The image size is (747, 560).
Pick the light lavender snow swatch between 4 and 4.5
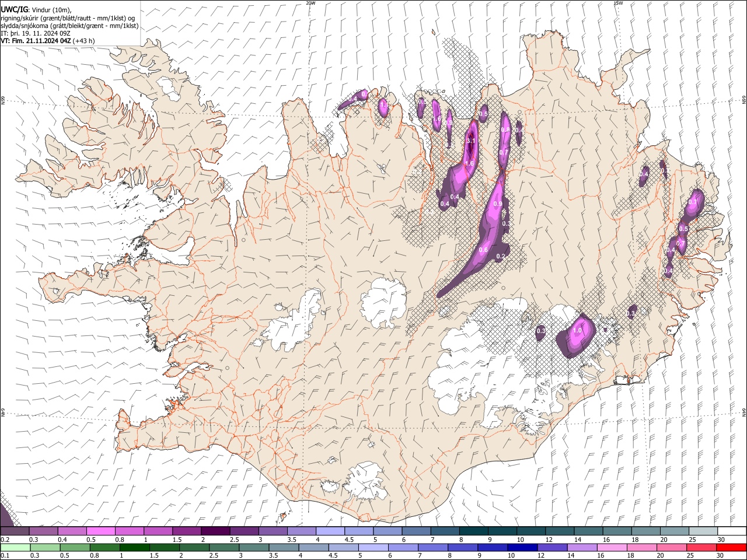pos(330,531)
